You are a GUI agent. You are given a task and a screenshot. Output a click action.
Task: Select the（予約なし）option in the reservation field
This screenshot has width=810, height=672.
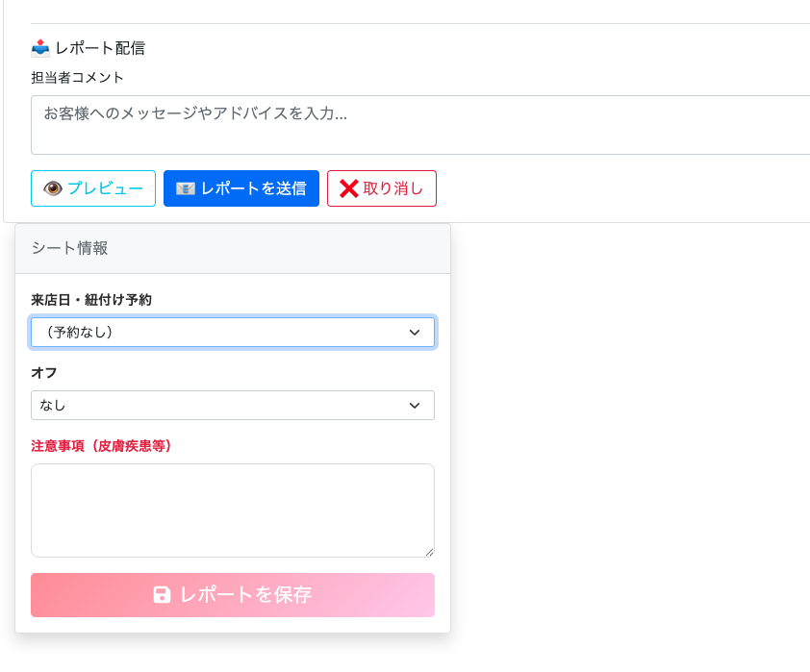pos(233,332)
